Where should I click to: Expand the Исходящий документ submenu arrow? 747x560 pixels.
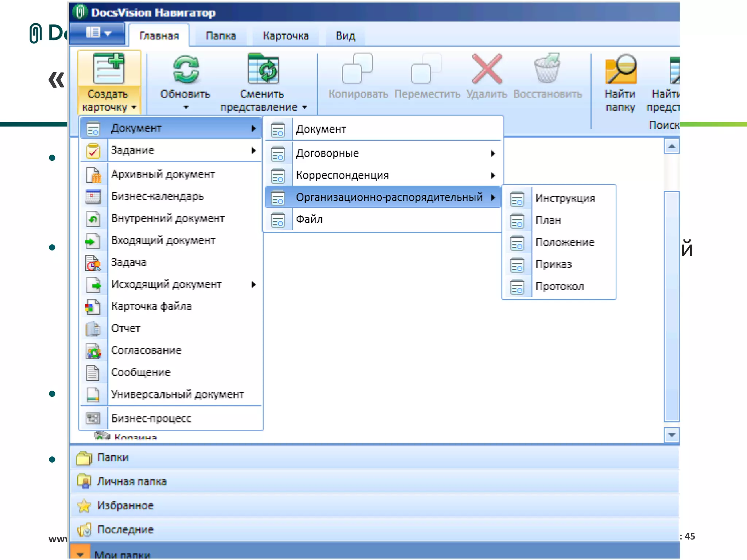tap(253, 284)
